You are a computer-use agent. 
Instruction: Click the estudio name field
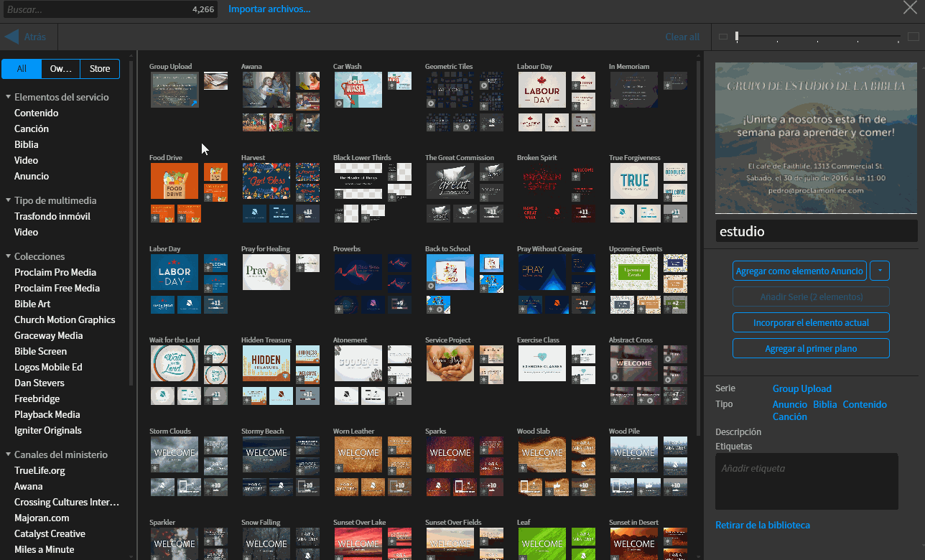point(817,231)
